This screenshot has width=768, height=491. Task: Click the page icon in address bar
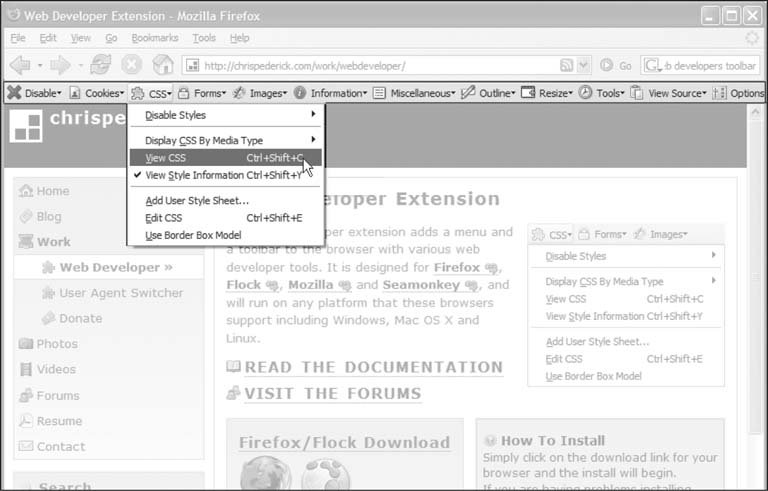[x=193, y=65]
